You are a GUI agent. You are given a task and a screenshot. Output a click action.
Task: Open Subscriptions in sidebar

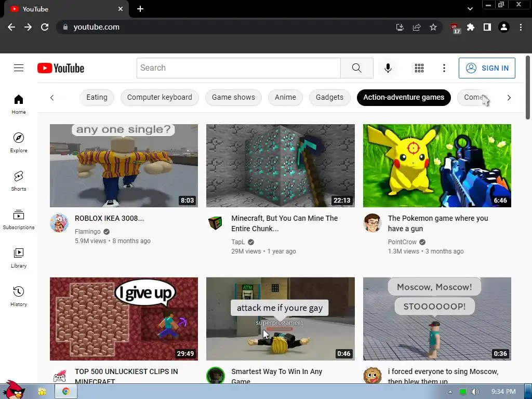pos(19,220)
